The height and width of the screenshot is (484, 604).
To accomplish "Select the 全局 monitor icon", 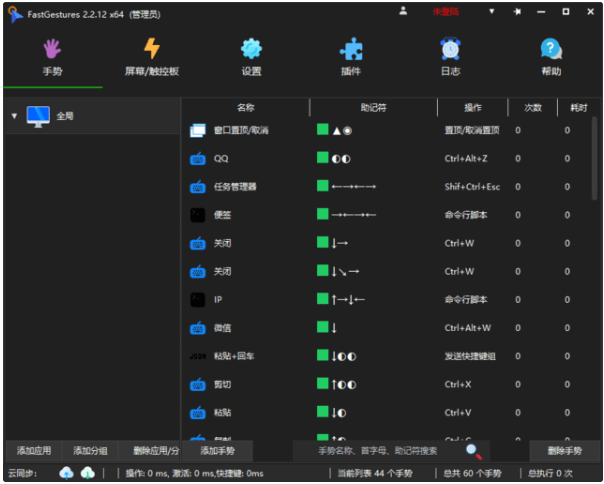I will tap(38, 116).
